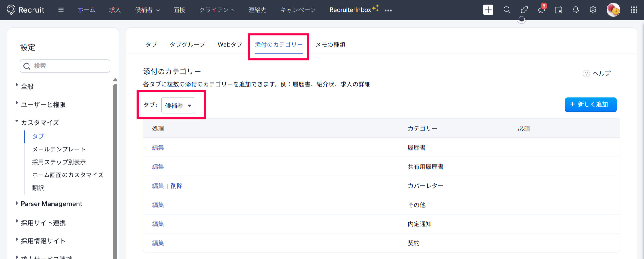Click the settings gear icon

[x=593, y=10]
